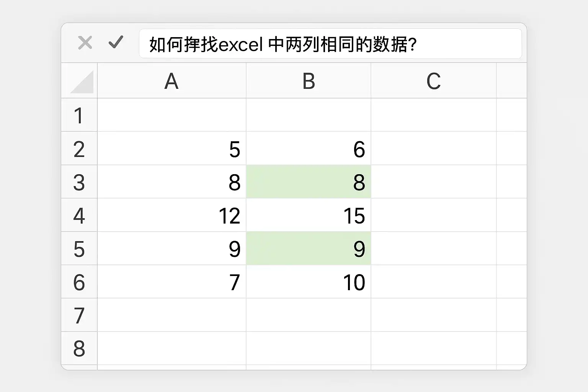Select column B header
This screenshot has height=392, width=588.
[x=309, y=81]
